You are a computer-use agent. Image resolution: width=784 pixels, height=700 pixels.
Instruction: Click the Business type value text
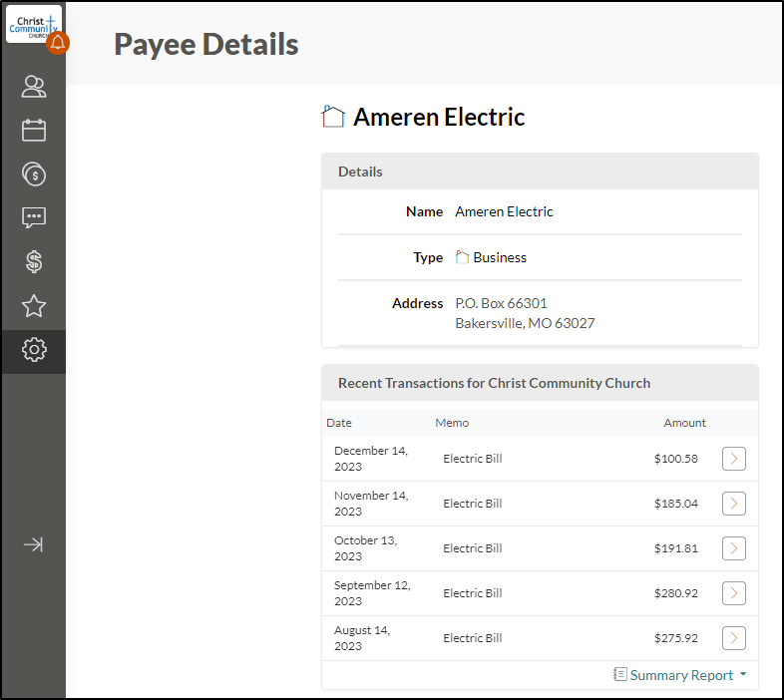click(500, 257)
